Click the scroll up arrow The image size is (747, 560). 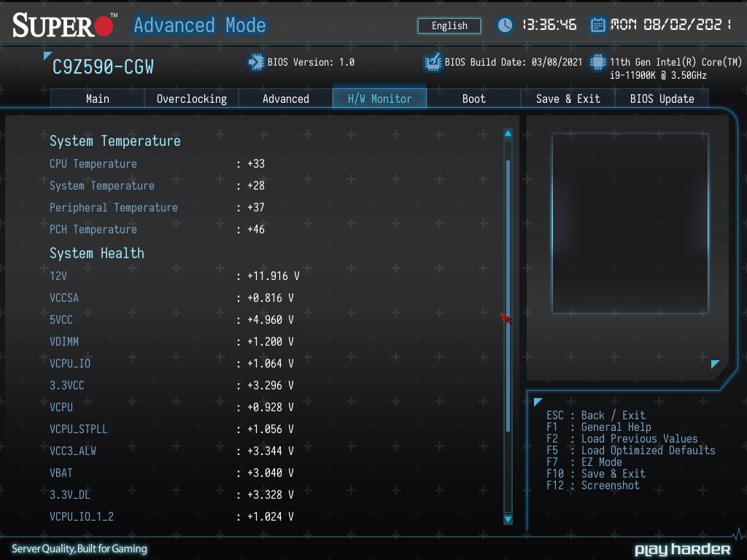click(x=508, y=133)
